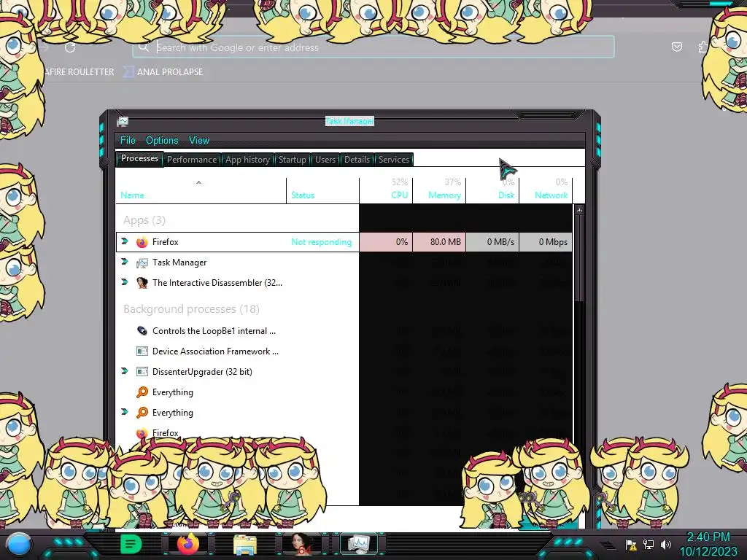
Task: Click the LoopBe1 internal process icon
Action: tap(142, 331)
